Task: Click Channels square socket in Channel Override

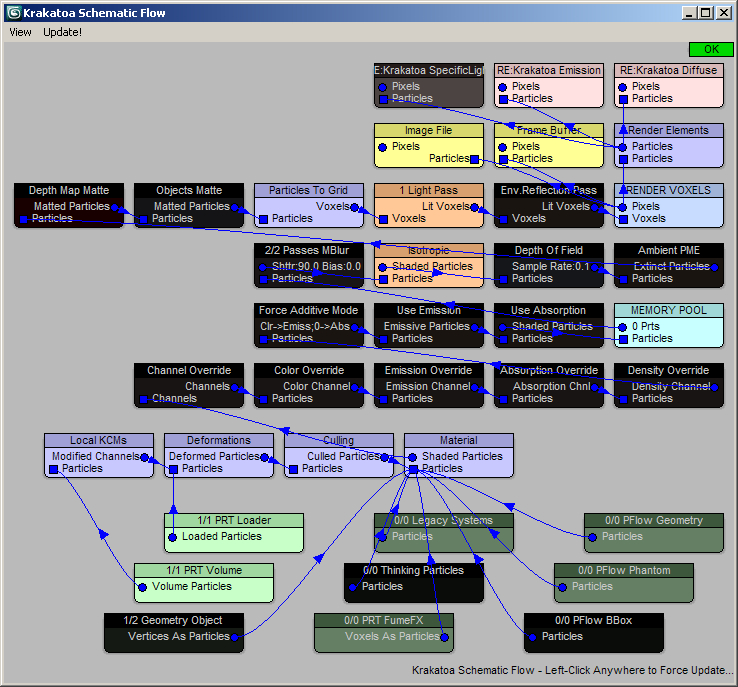Action: click(x=144, y=399)
